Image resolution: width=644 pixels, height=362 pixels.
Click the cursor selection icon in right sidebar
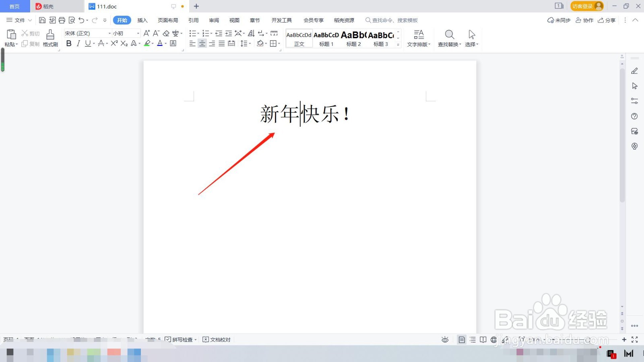(x=635, y=86)
